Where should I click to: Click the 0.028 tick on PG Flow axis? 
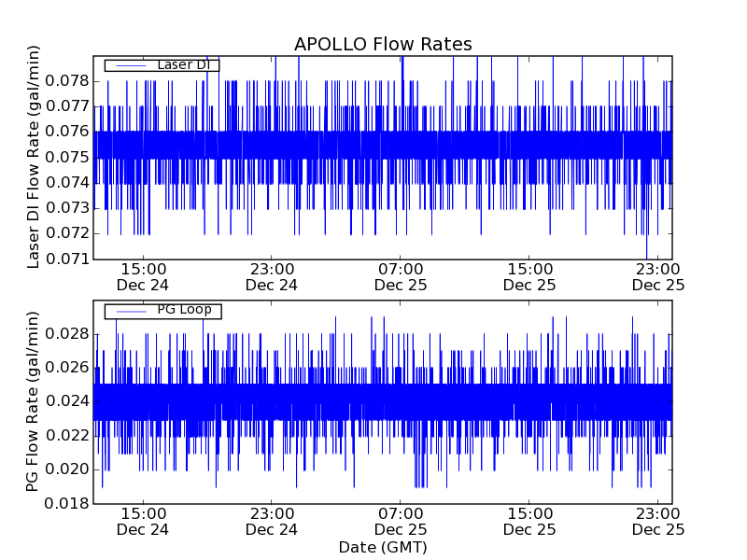[x=67, y=334]
